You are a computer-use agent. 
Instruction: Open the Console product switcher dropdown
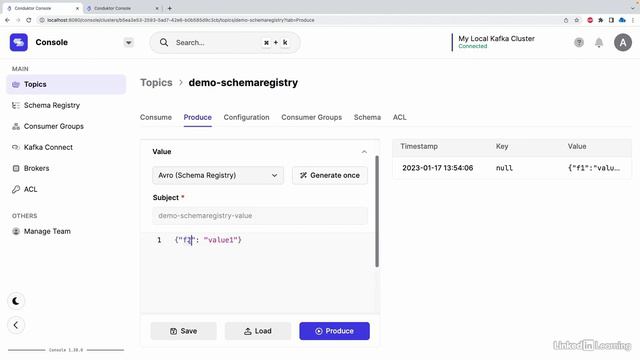coord(129,42)
